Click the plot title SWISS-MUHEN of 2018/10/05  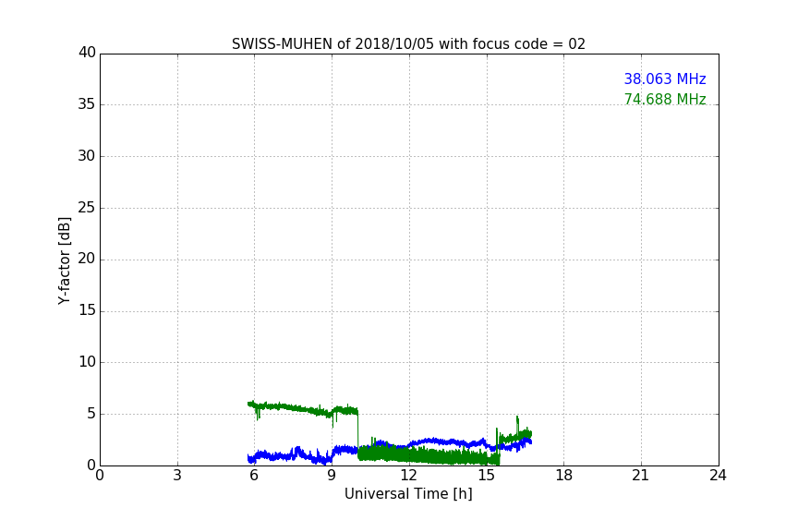point(408,44)
